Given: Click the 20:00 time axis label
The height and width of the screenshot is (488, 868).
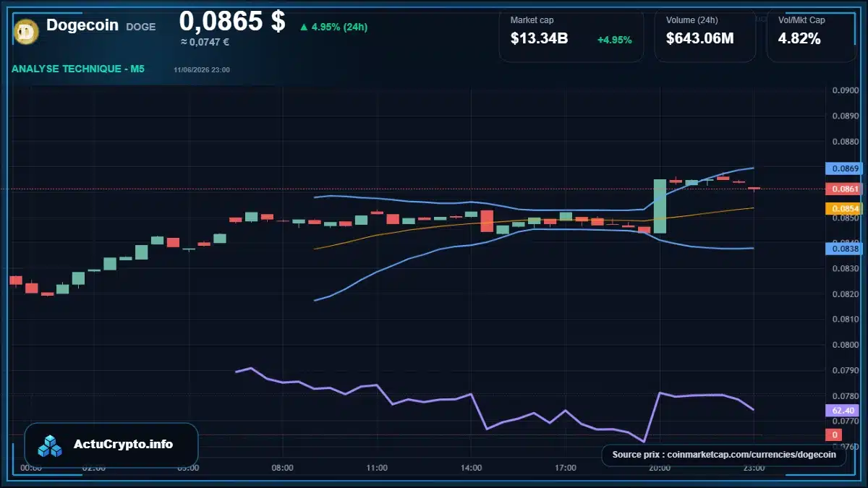Looking at the screenshot, I should click(x=659, y=468).
